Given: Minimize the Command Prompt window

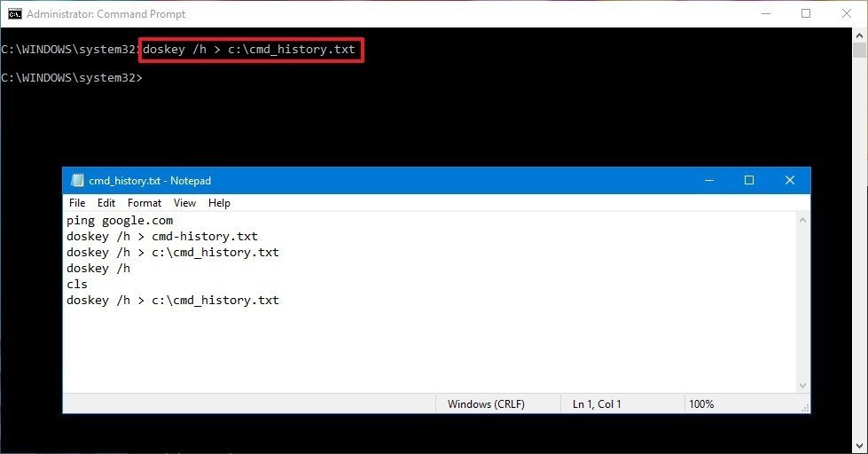Looking at the screenshot, I should coord(765,14).
